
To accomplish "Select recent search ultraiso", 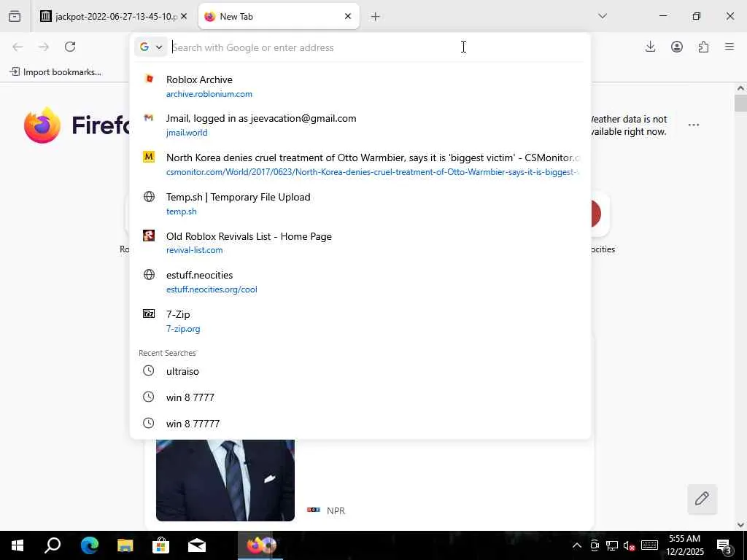I will (x=360, y=371).
